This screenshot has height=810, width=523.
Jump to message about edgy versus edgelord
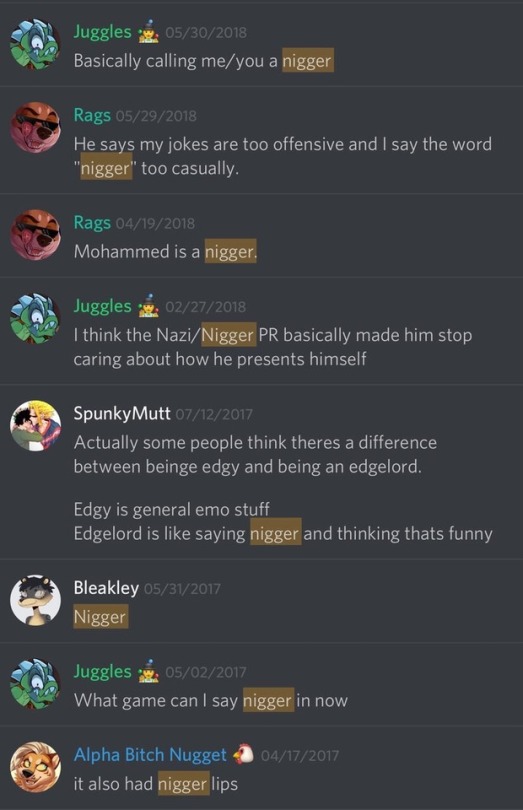pyautogui.click(x=262, y=472)
